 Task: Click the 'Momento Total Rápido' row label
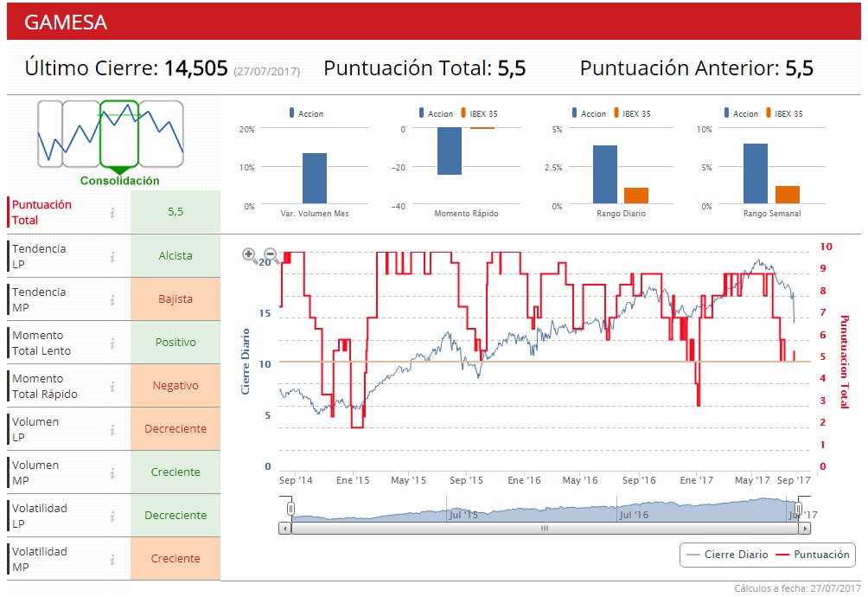[x=45, y=386]
